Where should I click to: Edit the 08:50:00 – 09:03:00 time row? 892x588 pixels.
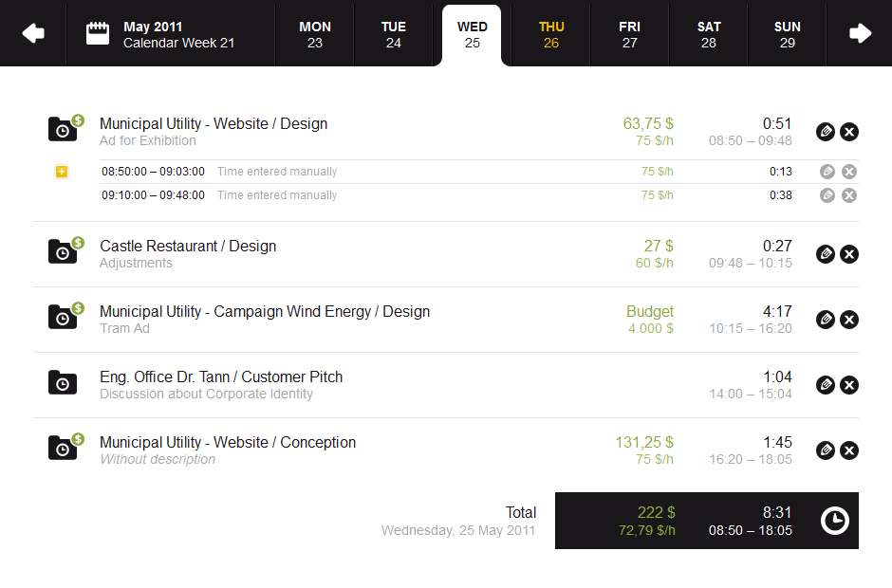click(x=827, y=172)
